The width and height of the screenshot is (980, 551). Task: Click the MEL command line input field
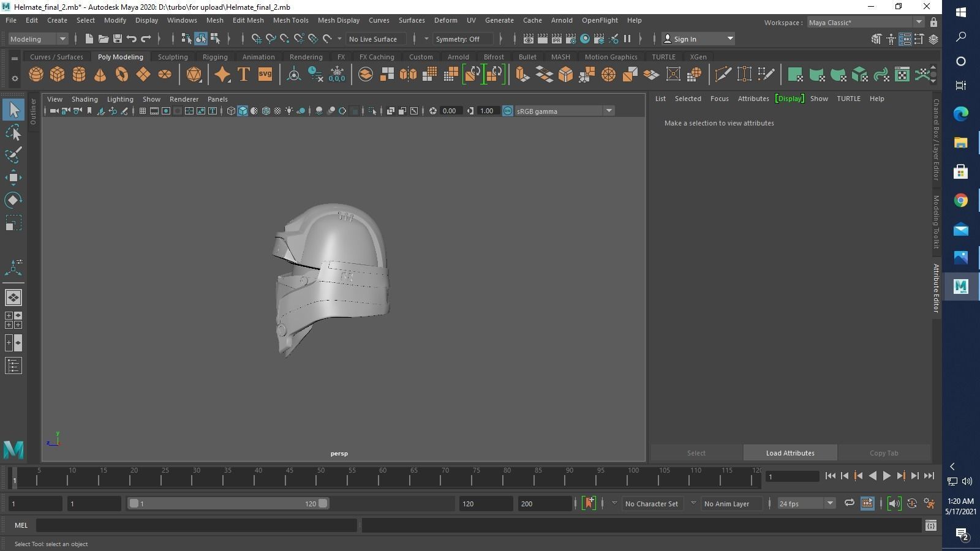tap(196, 525)
